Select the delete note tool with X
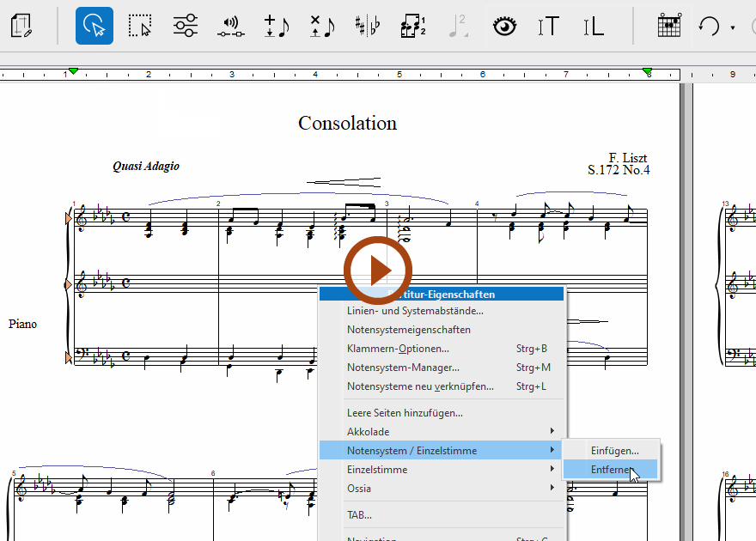This screenshot has width=756, height=541. tap(322, 26)
